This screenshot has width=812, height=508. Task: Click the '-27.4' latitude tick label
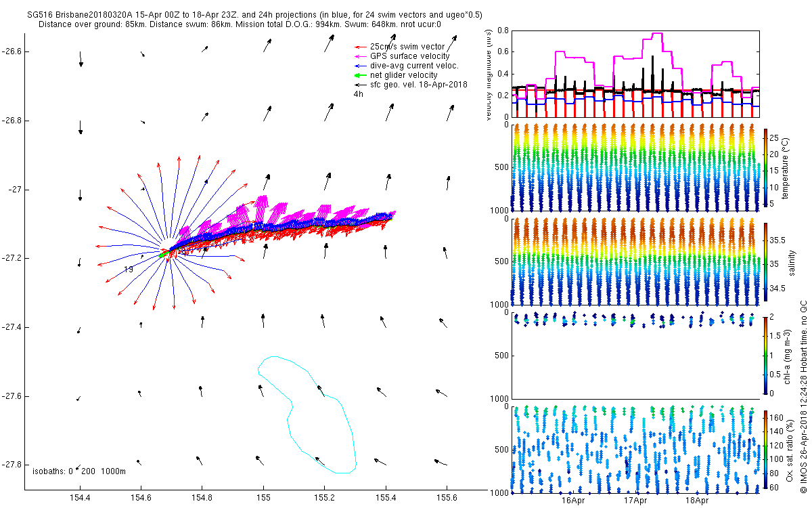coord(12,327)
